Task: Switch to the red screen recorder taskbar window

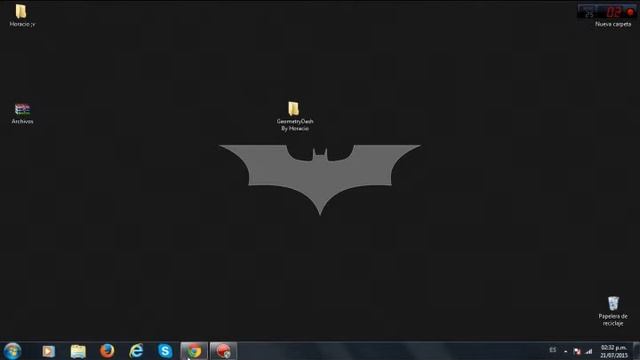Action: (223, 351)
